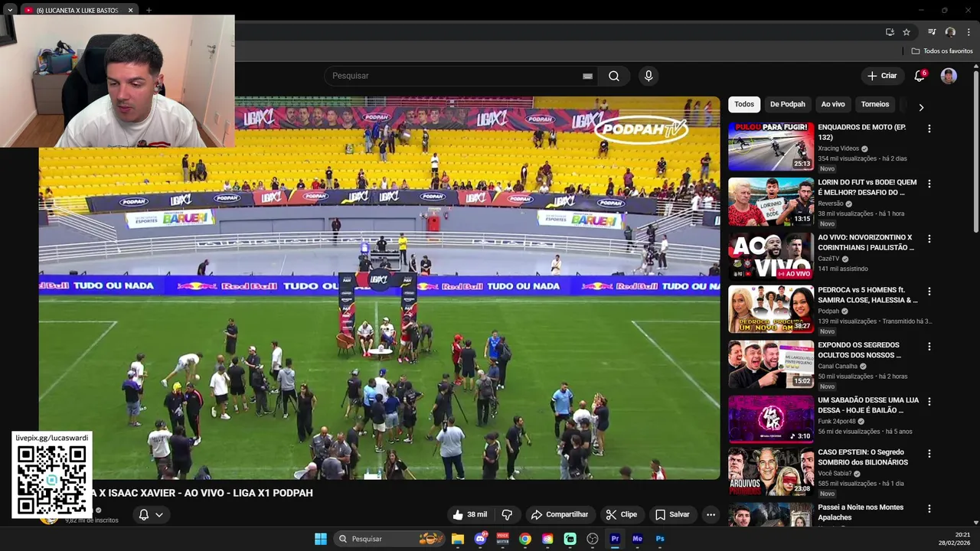
Task: Click the page vertical scrollbar
Action: coord(975,153)
